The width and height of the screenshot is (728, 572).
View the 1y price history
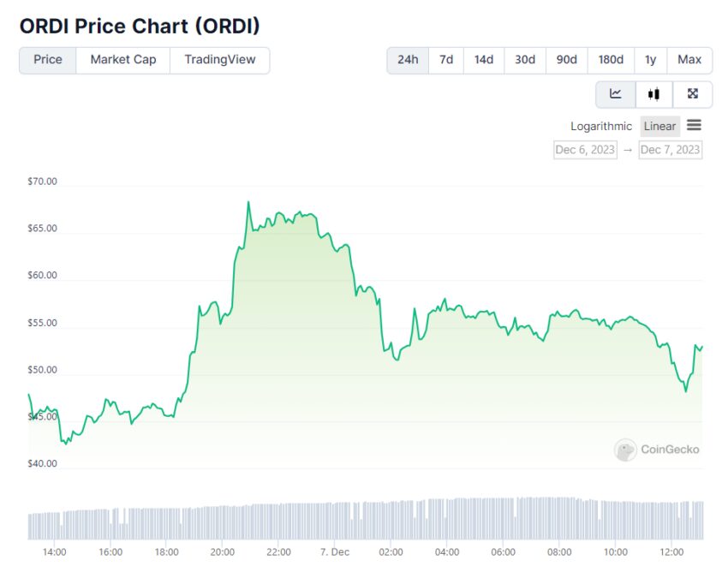650,60
